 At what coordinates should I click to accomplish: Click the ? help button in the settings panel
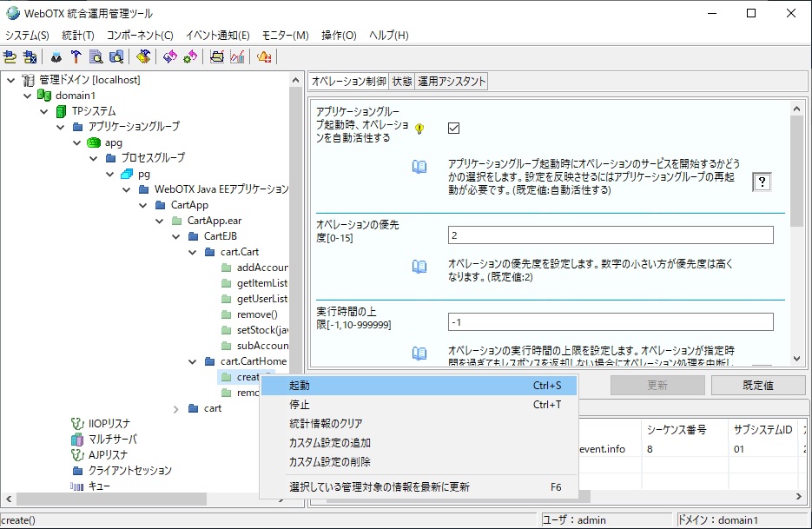pyautogui.click(x=762, y=181)
